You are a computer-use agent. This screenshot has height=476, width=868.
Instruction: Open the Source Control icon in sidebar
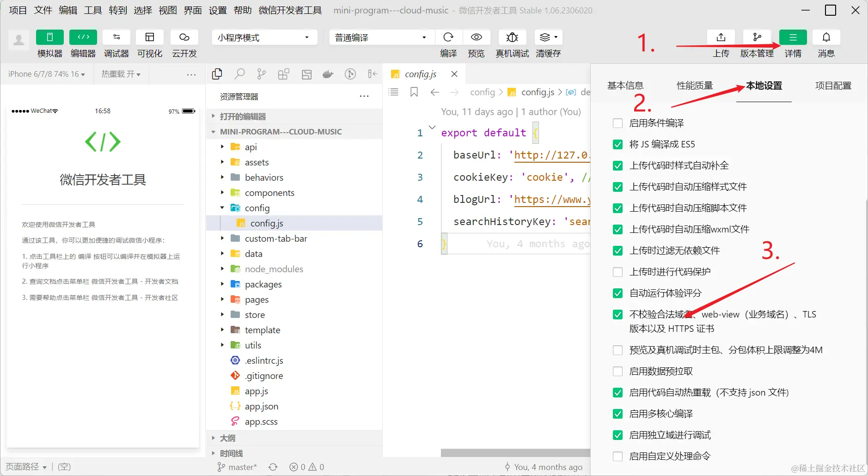tap(262, 74)
